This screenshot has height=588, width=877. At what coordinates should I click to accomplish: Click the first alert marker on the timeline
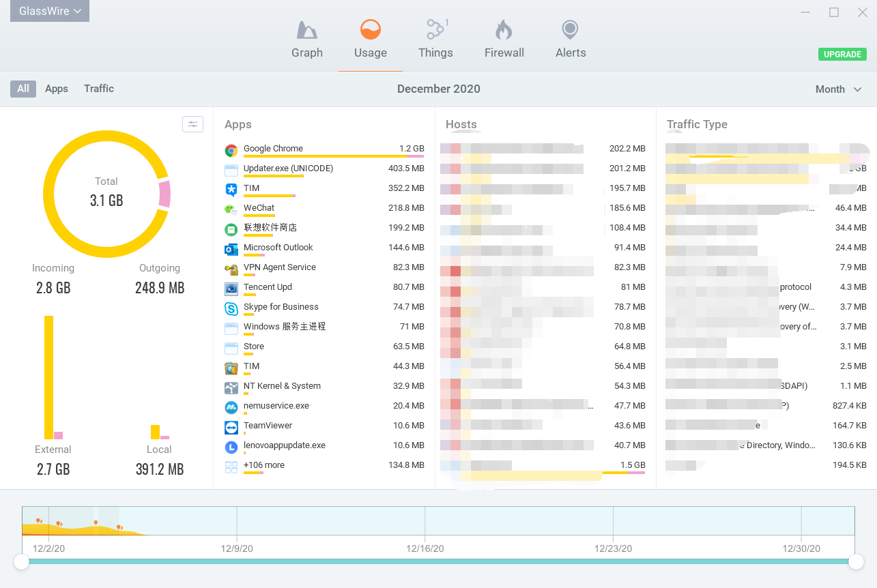[x=39, y=520]
